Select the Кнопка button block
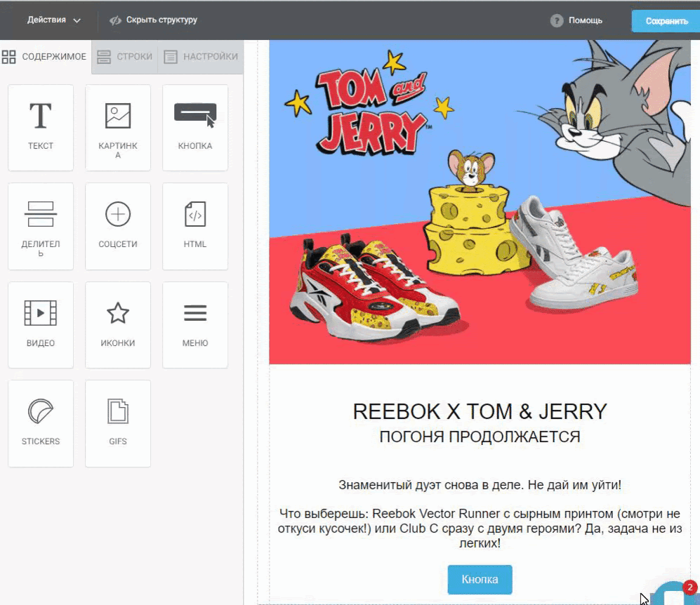The image size is (700, 605). (195, 128)
